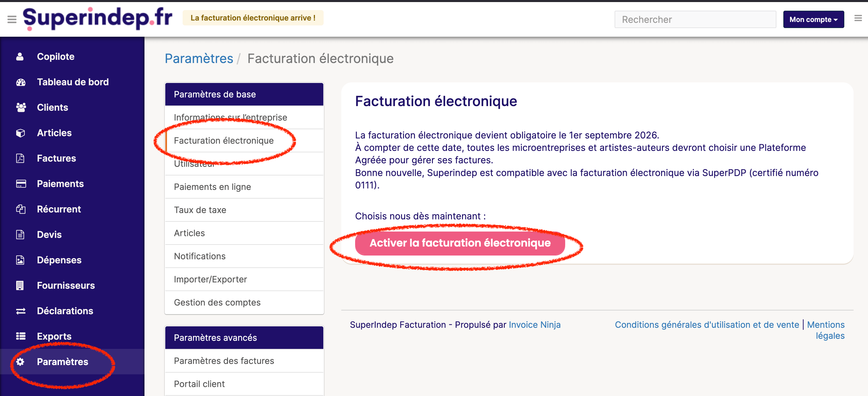Open the Mon compte dropdown
The width and height of the screenshot is (868, 396).
tap(813, 20)
